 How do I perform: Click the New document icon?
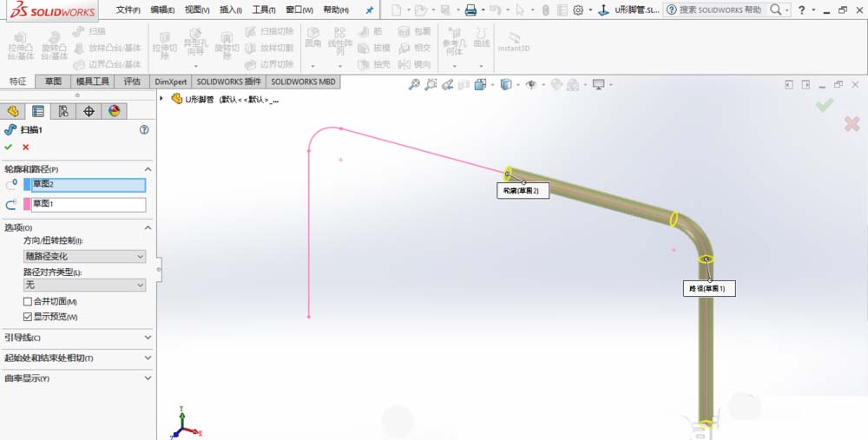tap(396, 10)
